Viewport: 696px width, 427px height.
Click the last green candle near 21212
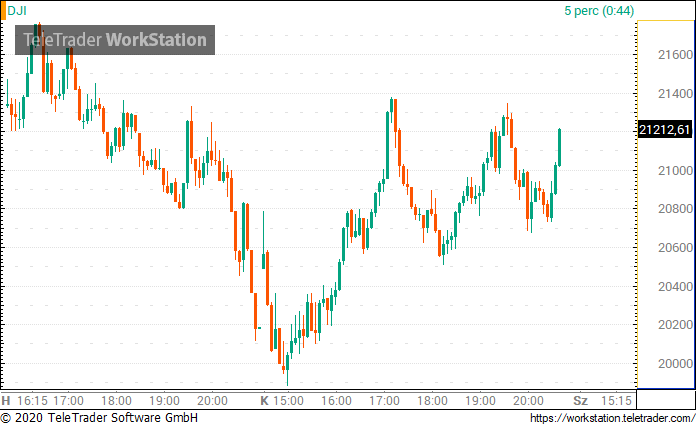coord(559,148)
